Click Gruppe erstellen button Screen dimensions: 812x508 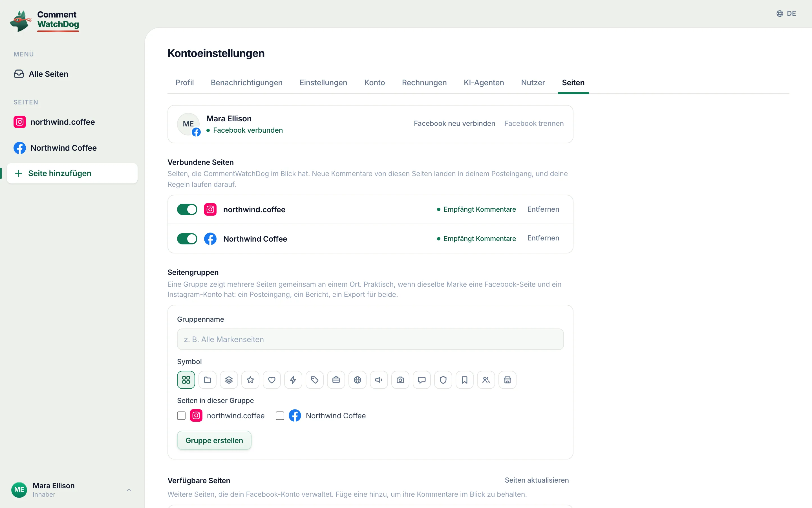pos(214,440)
